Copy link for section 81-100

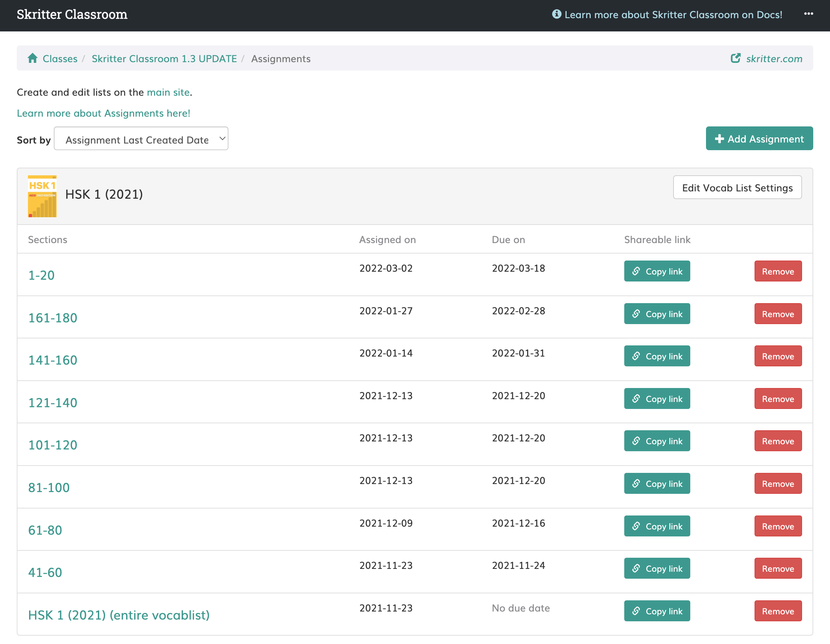657,483
